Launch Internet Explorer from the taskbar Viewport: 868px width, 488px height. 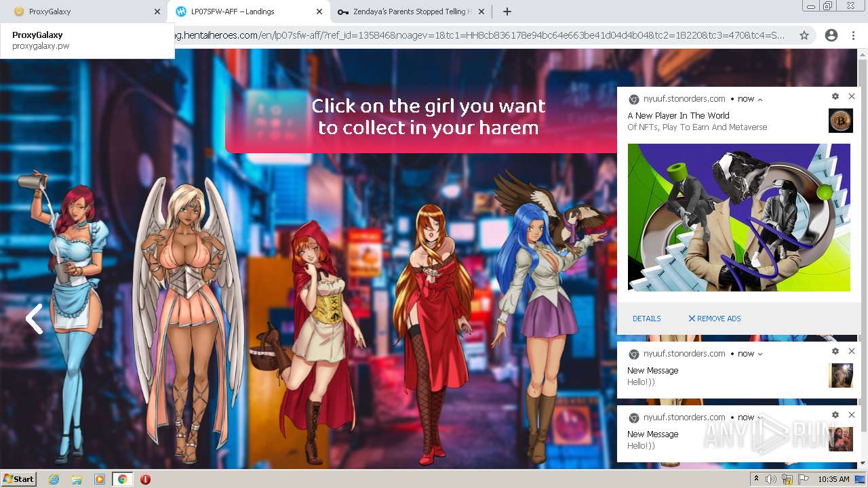[x=54, y=479]
